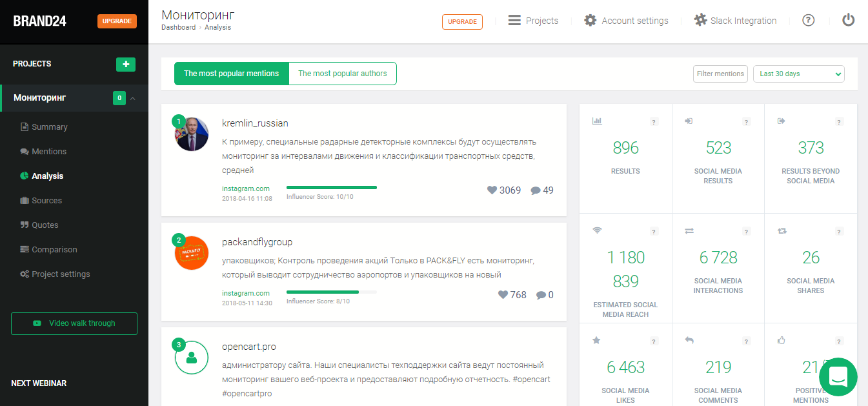Click the bar chart icon on Results tile
The image size is (868, 406).
click(597, 121)
